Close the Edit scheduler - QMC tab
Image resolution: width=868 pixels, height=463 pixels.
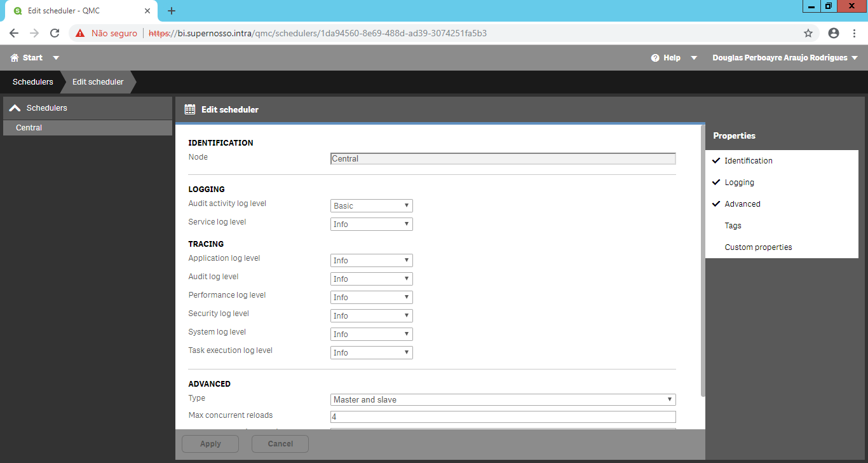point(147,11)
